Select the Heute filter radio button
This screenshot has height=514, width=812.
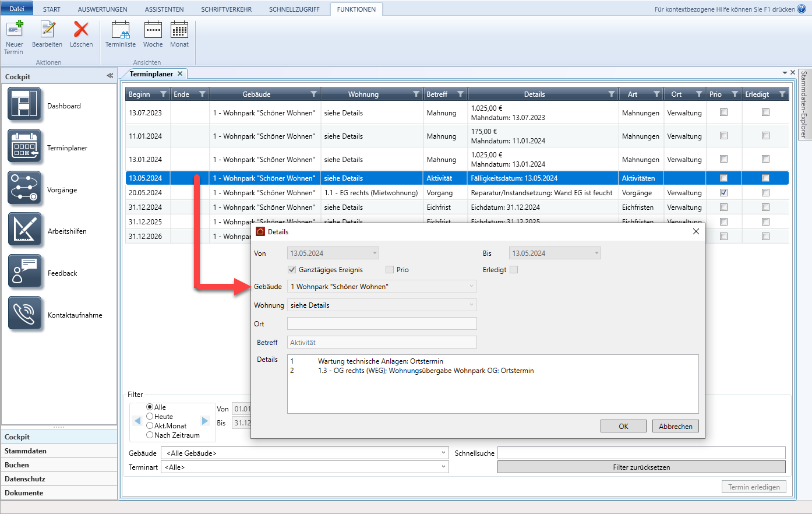tap(150, 417)
